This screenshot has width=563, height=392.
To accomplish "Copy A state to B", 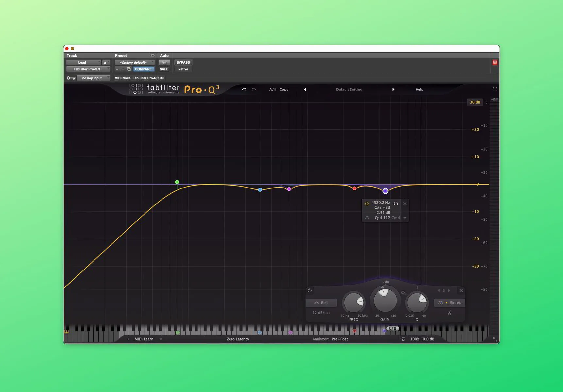I will (x=284, y=89).
